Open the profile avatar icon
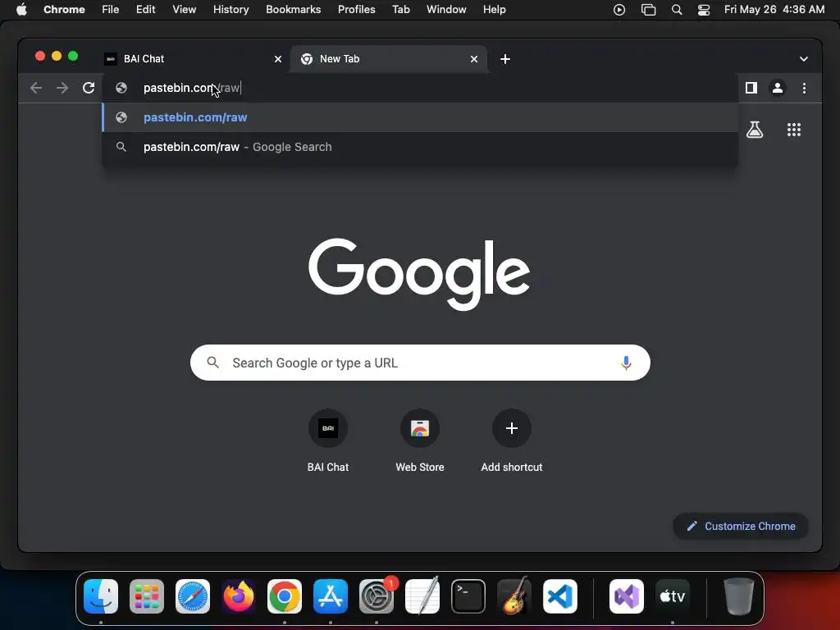The height and width of the screenshot is (630, 840). click(778, 88)
